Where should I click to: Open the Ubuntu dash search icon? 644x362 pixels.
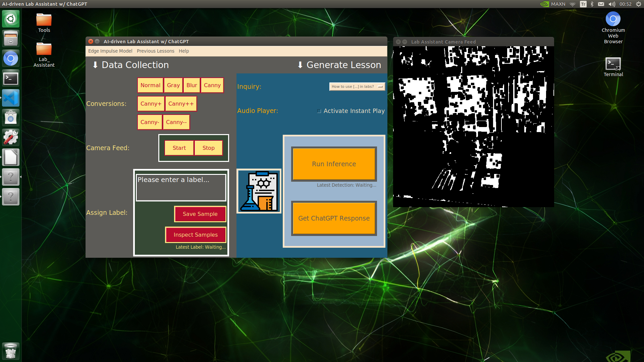tap(11, 19)
